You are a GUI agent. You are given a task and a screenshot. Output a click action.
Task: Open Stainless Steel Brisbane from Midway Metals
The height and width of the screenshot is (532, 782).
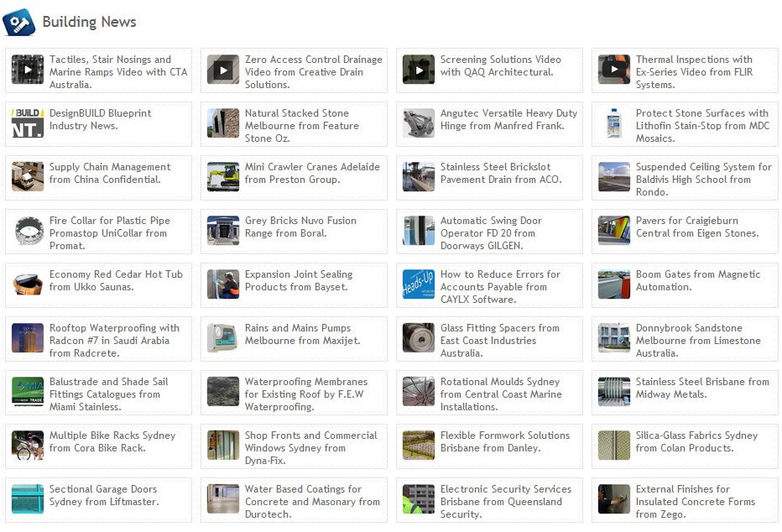coord(702,388)
